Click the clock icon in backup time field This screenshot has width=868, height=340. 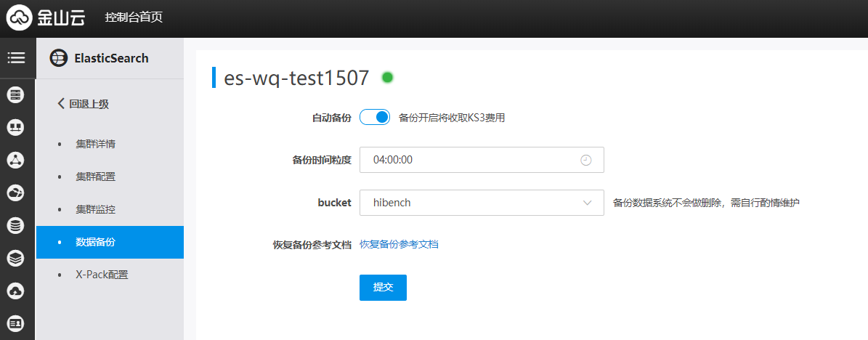(585, 160)
